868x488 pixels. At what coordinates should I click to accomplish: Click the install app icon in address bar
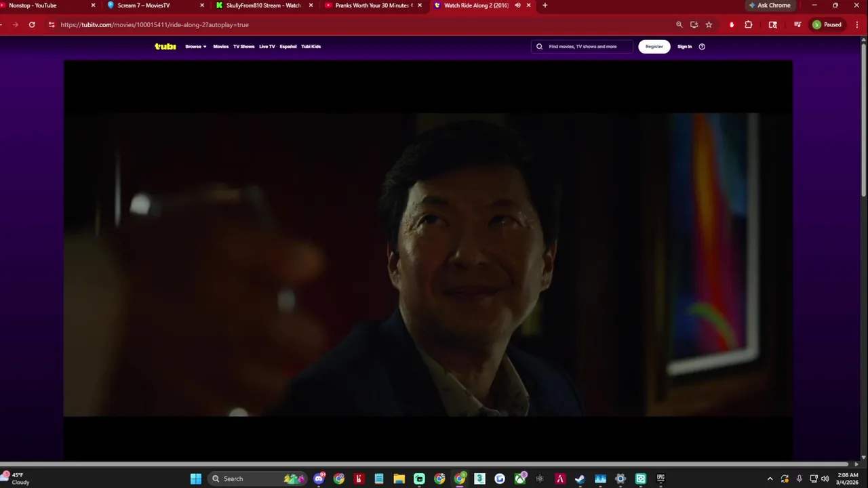(x=694, y=24)
